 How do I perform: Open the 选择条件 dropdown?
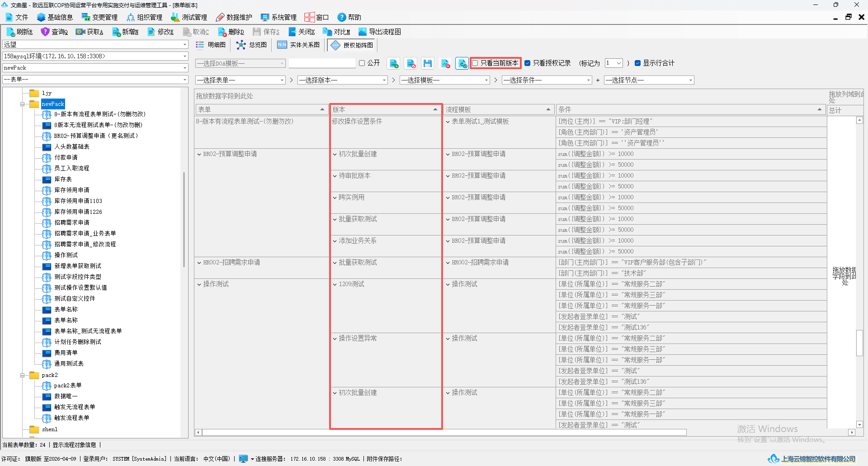pos(547,80)
